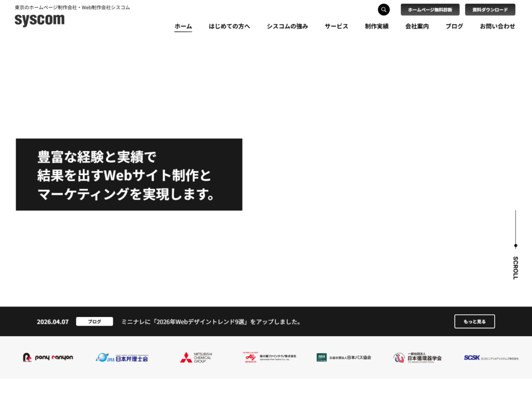Click the search magnifier icon
The height and width of the screenshot is (399, 532).
coord(383,10)
